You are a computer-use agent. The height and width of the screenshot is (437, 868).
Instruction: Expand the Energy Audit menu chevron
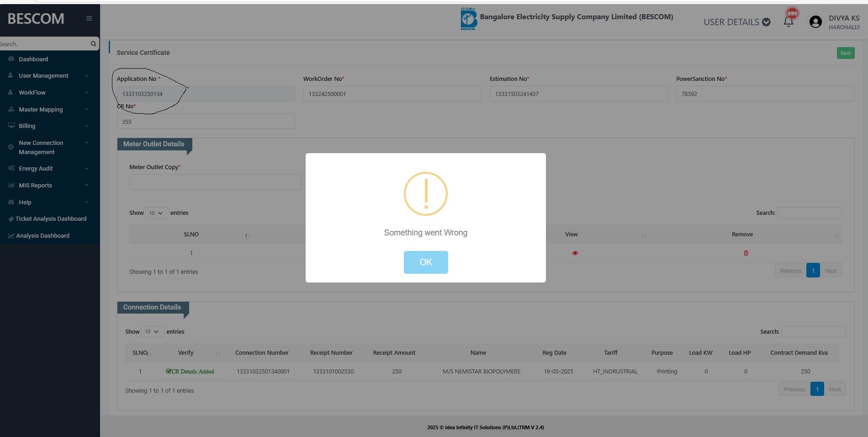pos(86,169)
